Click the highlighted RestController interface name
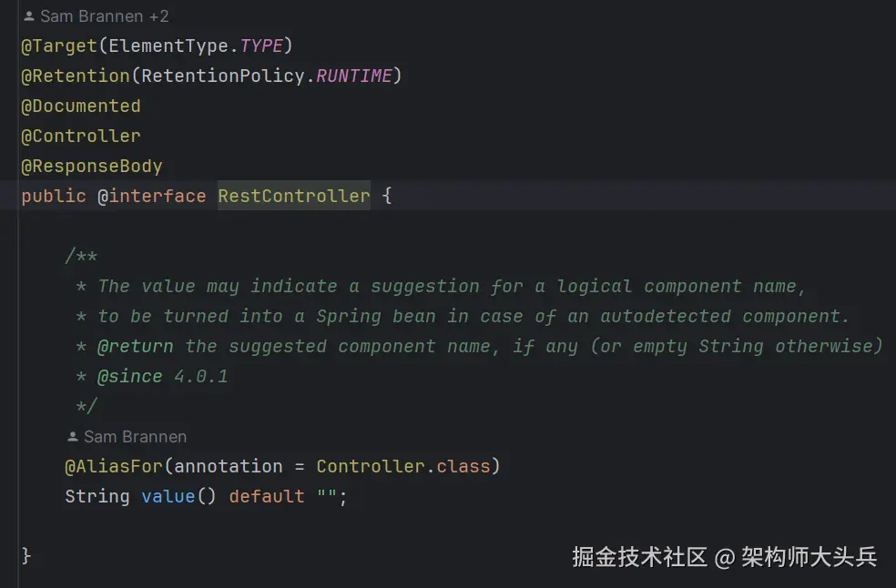 click(293, 196)
